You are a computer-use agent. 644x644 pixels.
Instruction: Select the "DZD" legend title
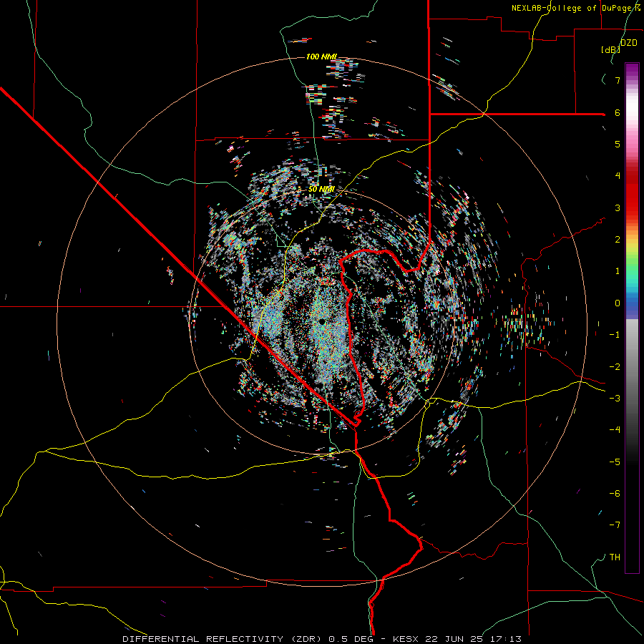coord(628,43)
